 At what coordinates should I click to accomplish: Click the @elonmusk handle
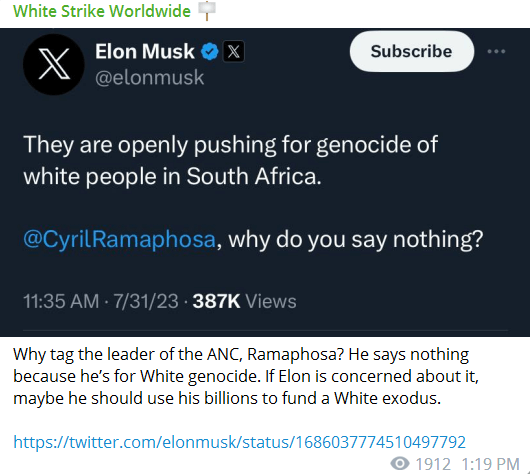tap(150, 78)
